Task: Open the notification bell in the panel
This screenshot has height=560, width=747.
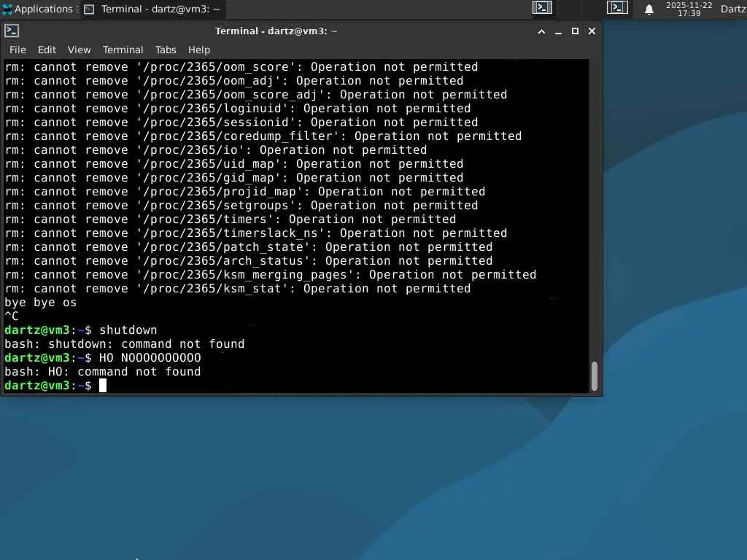Action: [649, 9]
